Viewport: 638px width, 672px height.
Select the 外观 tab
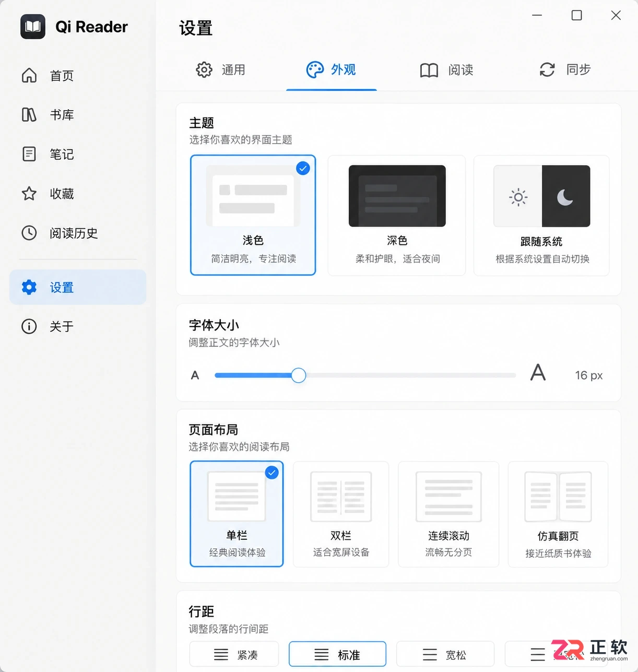331,70
